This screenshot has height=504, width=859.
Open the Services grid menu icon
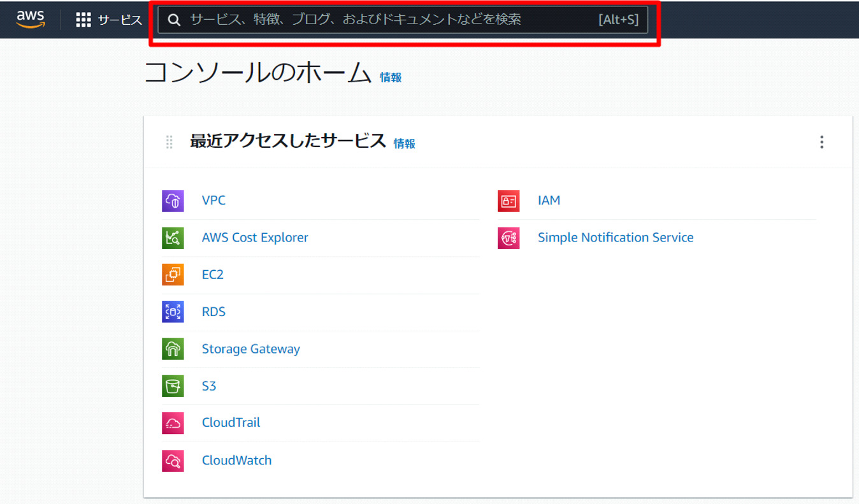pos(83,20)
